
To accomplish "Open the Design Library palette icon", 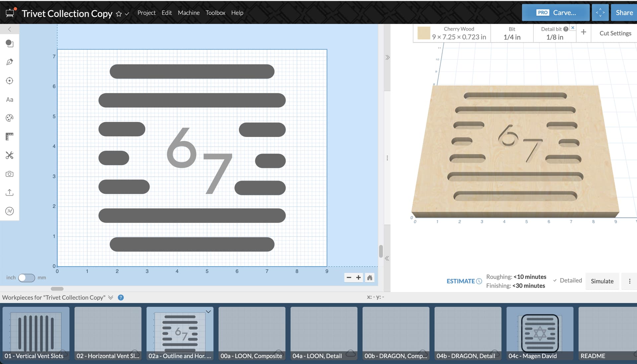I will (x=9, y=118).
